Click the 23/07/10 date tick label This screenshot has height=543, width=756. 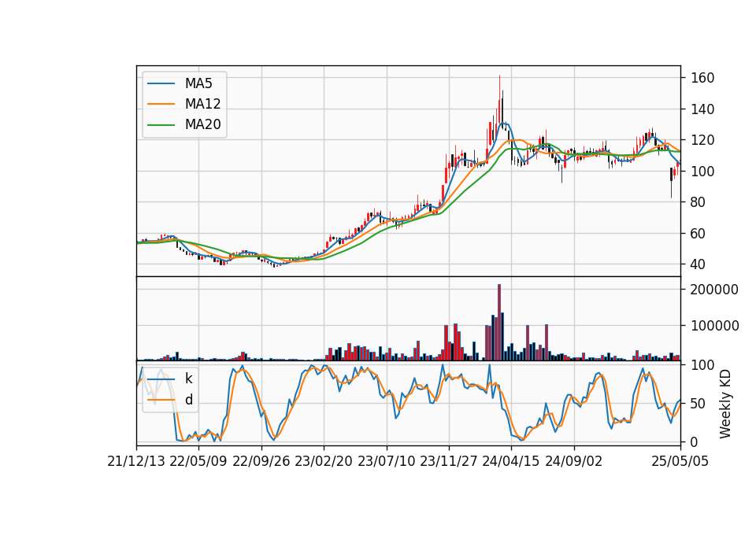point(386,461)
